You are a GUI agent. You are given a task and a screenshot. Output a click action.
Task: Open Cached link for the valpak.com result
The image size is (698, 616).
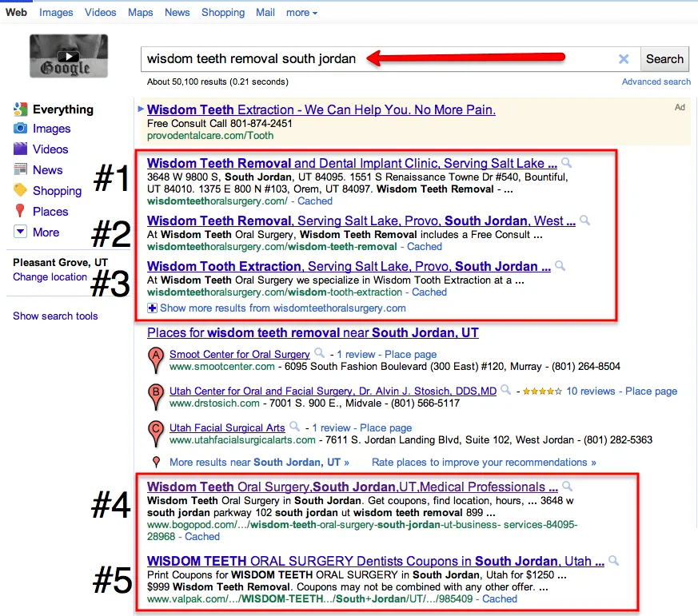tap(500, 599)
